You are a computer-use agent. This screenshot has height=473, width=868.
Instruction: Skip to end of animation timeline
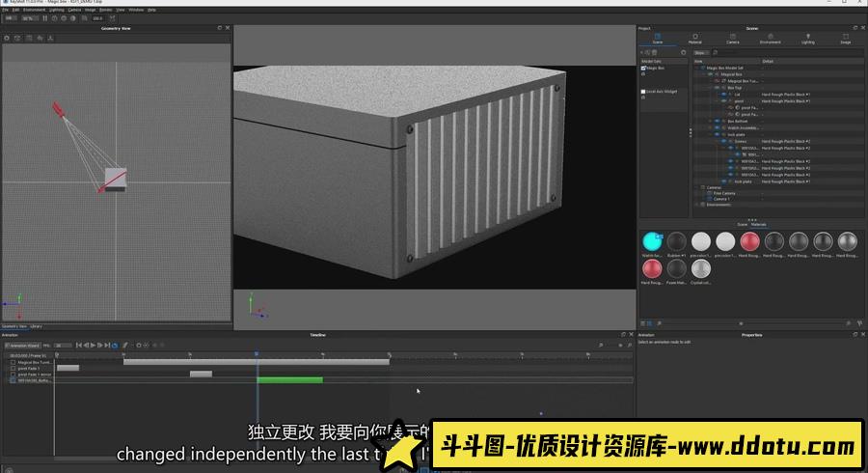[107, 345]
